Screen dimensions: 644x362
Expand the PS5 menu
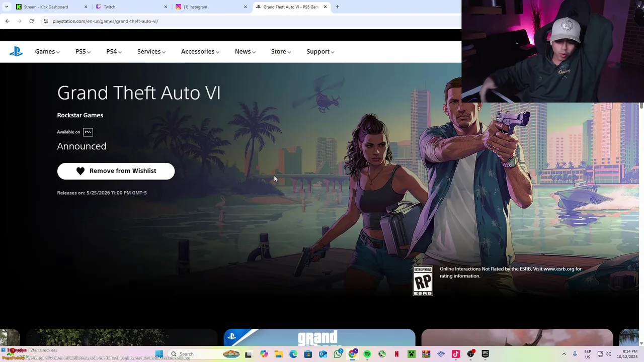pyautogui.click(x=83, y=51)
